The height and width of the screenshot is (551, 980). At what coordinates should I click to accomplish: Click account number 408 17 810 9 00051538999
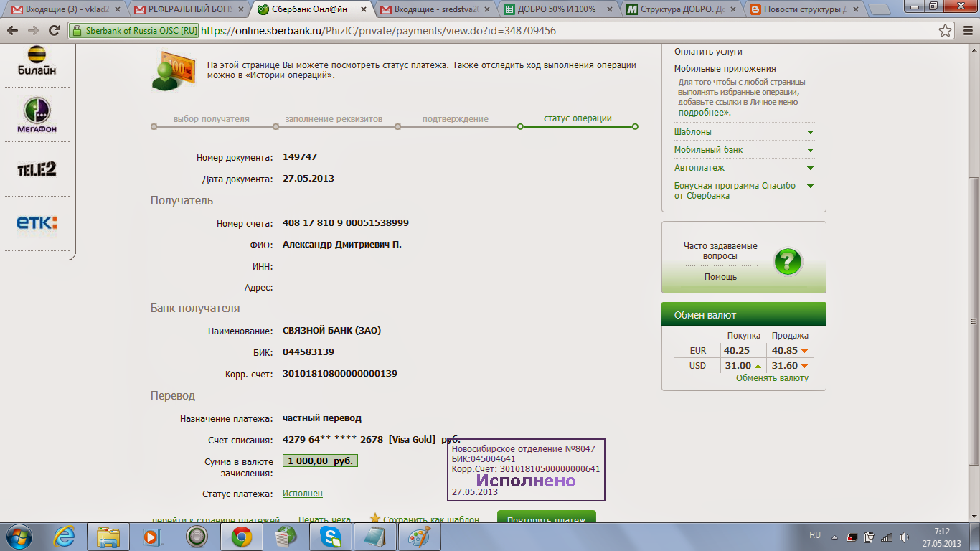pyautogui.click(x=346, y=223)
